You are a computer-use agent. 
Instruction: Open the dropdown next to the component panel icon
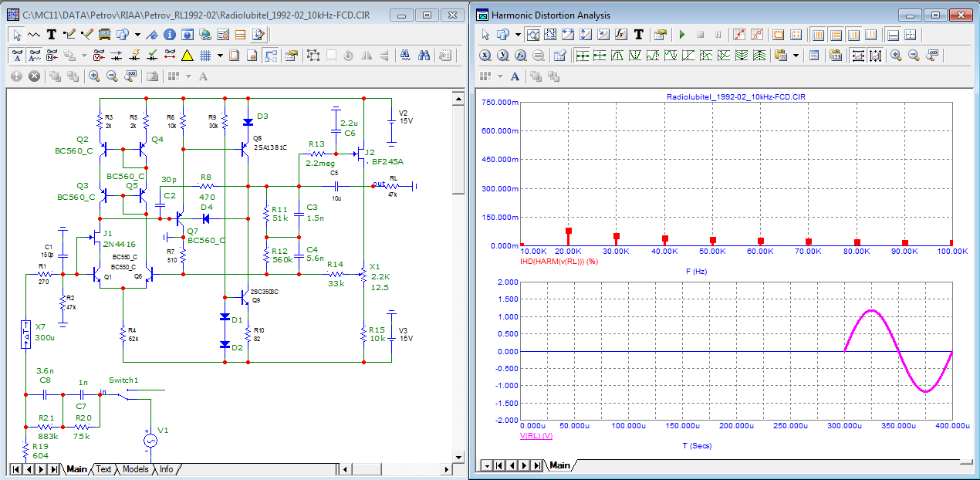point(137,35)
